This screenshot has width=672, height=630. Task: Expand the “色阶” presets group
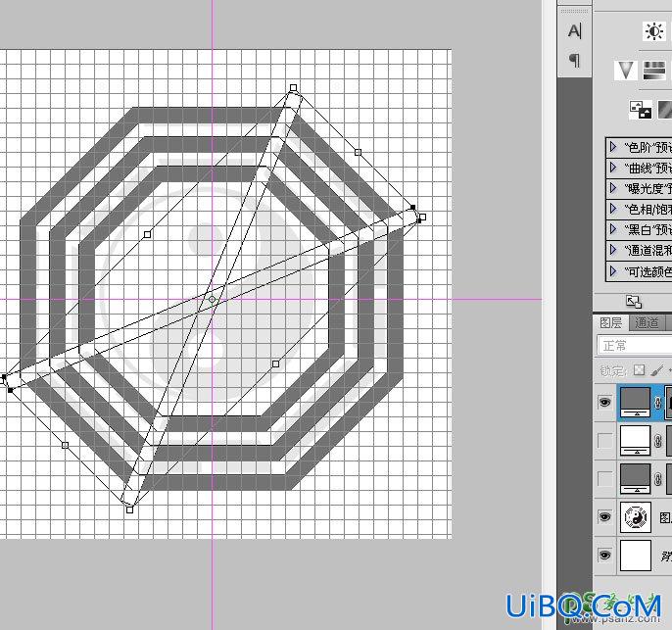pyautogui.click(x=613, y=147)
